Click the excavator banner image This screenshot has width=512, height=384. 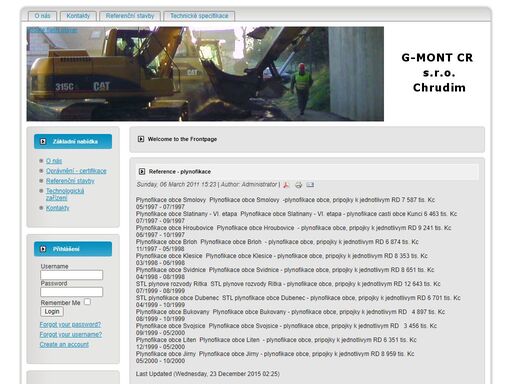tap(205, 74)
